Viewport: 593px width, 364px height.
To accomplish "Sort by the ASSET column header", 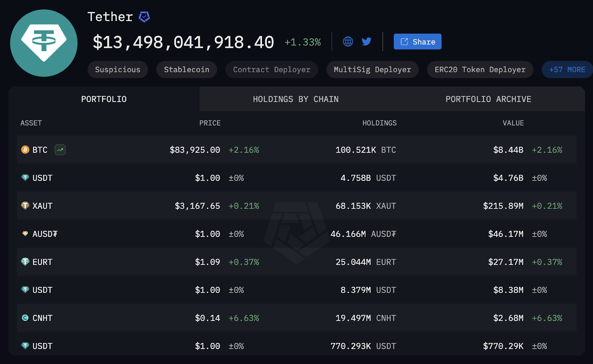I will point(31,123).
